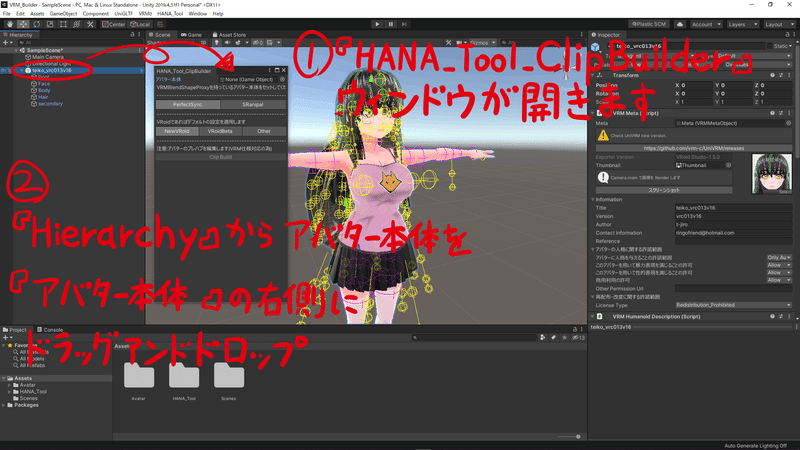Image resolution: width=800 pixels, height=450 pixels.
Task: Toggle scene lighting lightbulb icon
Action: pos(217,43)
